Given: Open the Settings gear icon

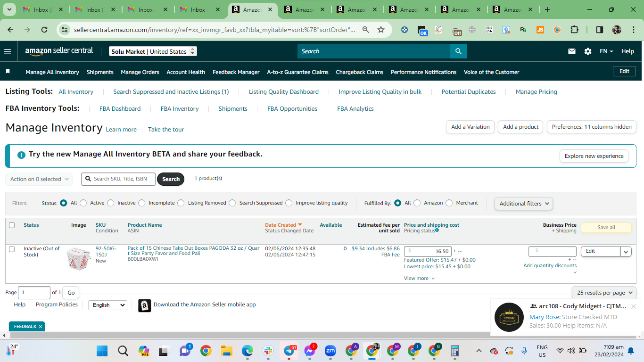Looking at the screenshot, I should pos(588,51).
